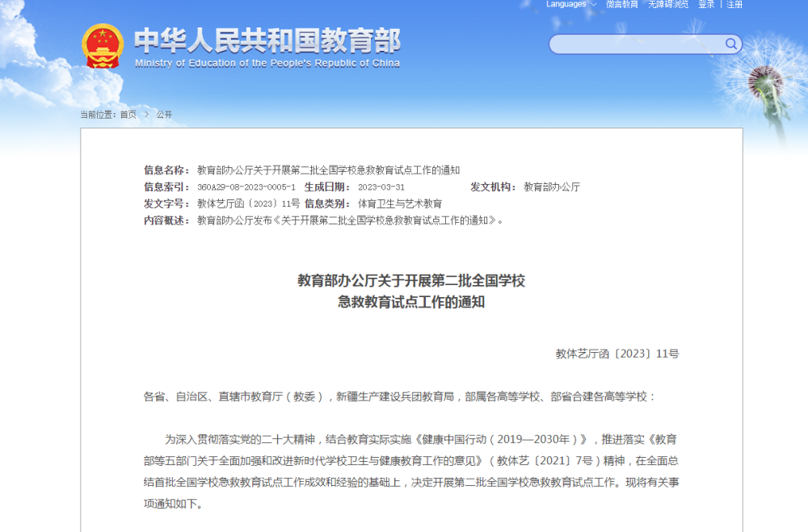
Task: Select issuing body text 教育部办公厅
Action: click(552, 187)
